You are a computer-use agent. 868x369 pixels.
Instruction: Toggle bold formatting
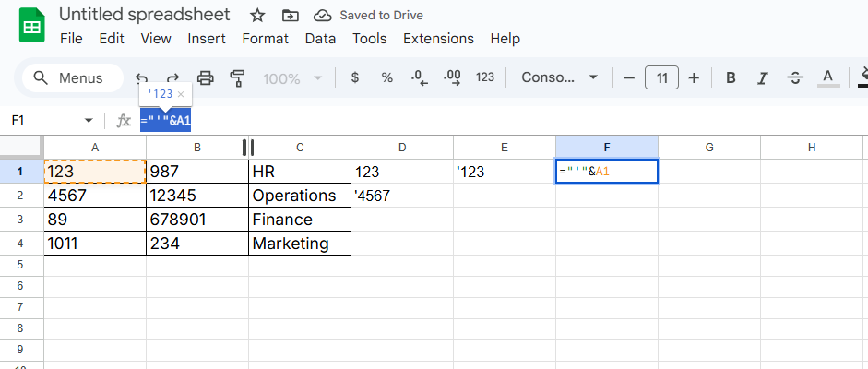(731, 78)
